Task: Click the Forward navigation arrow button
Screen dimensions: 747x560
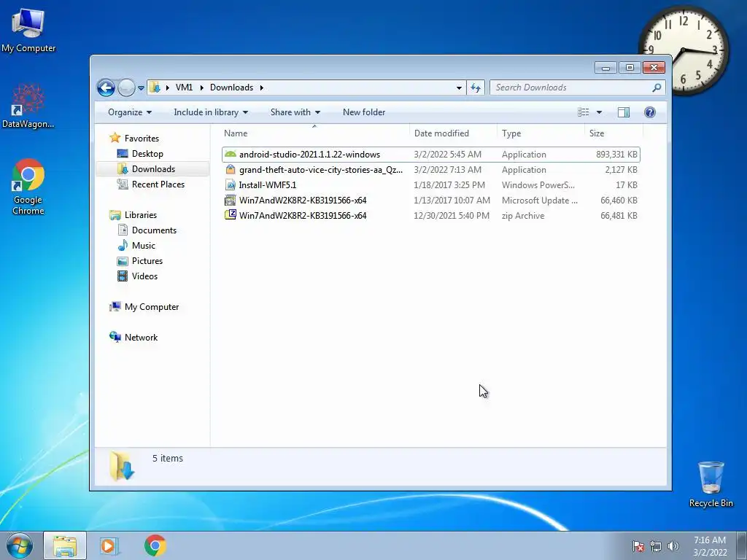Action: point(126,87)
